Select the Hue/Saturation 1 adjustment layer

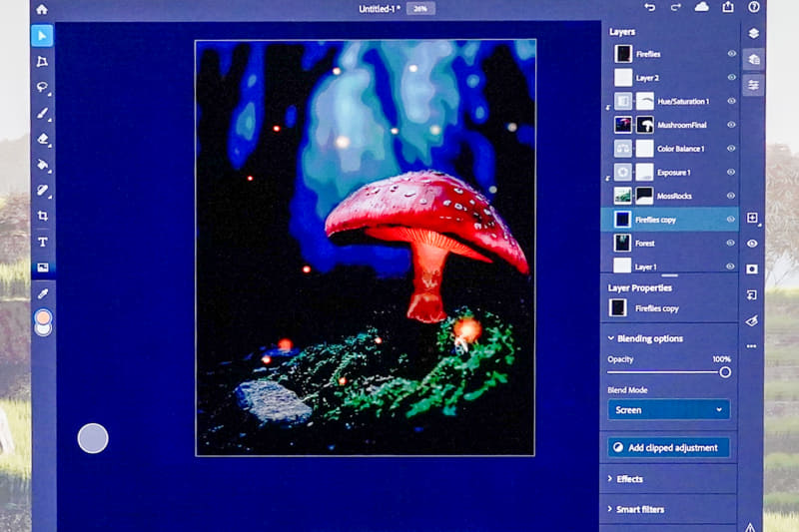[x=669, y=101]
